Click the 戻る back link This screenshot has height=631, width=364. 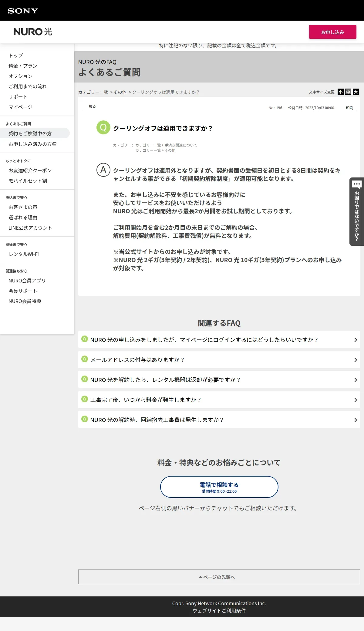click(92, 106)
